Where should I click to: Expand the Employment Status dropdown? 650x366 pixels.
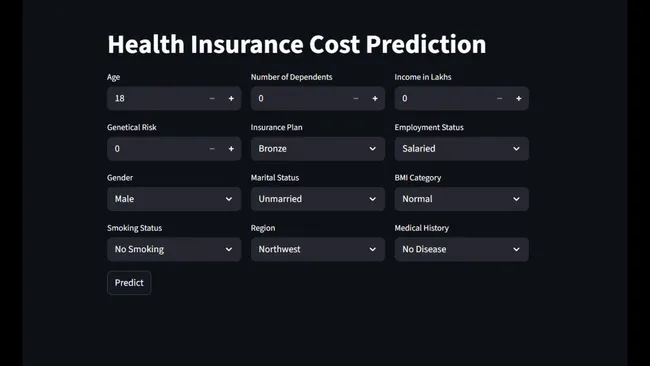(x=461, y=149)
